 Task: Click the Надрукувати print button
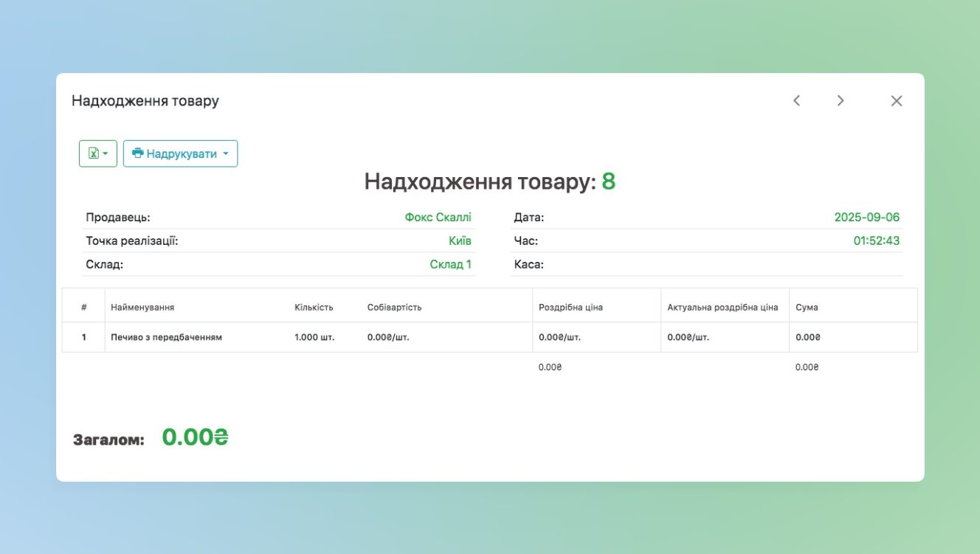point(181,153)
